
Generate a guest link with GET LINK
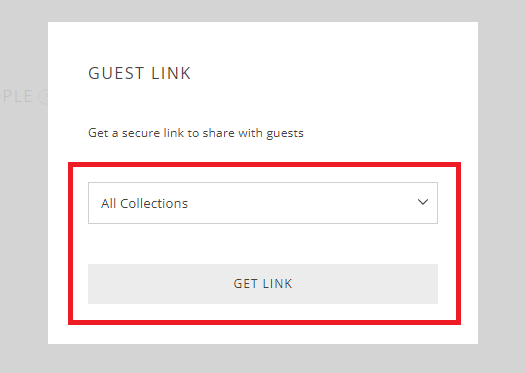tap(263, 284)
